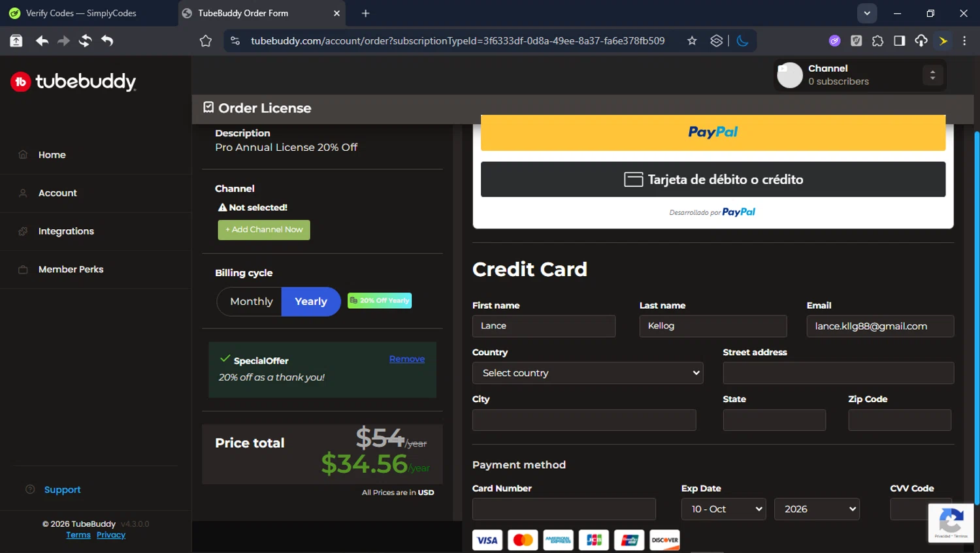The width and height of the screenshot is (980, 553).
Task: Click the Mastercard icon
Action: tap(523, 540)
